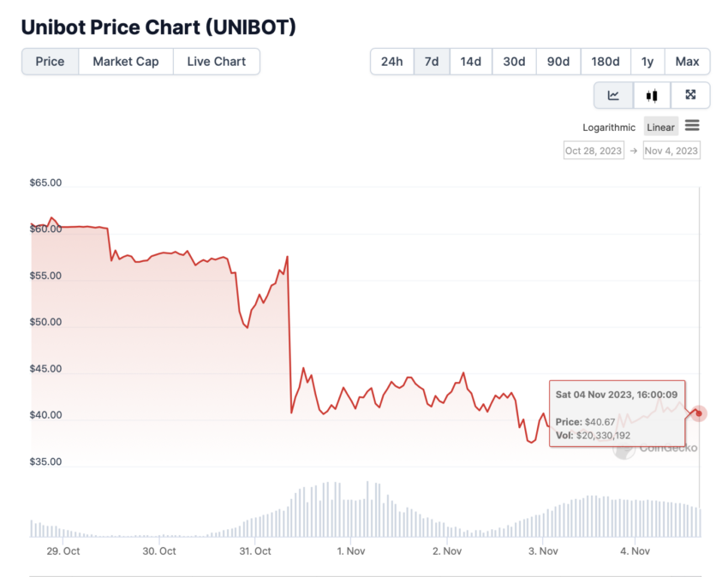Switch to candlestick chart icon
Viewport: 728px width, 577px height.
pos(652,95)
